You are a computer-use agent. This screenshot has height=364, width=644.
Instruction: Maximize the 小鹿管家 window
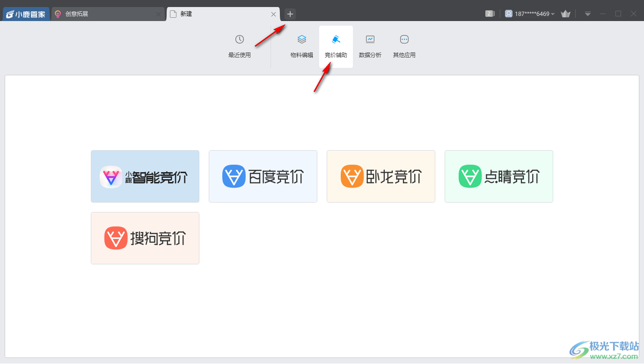618,14
